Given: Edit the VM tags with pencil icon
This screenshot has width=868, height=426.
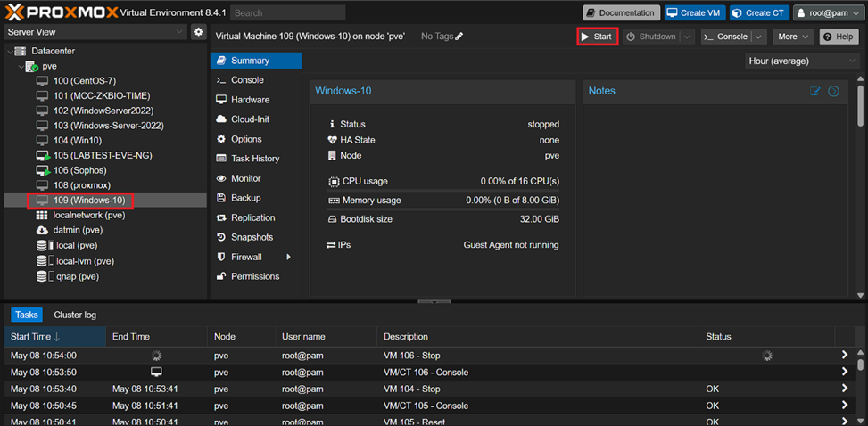Looking at the screenshot, I should coord(459,37).
